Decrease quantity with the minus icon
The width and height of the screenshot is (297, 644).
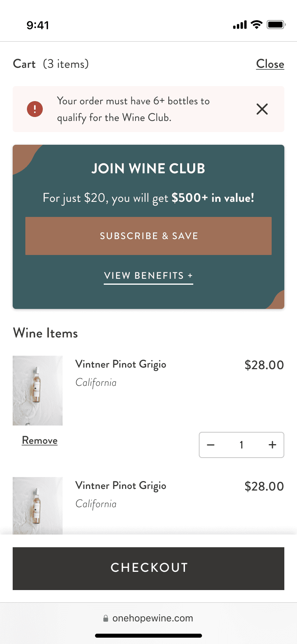[x=211, y=445]
